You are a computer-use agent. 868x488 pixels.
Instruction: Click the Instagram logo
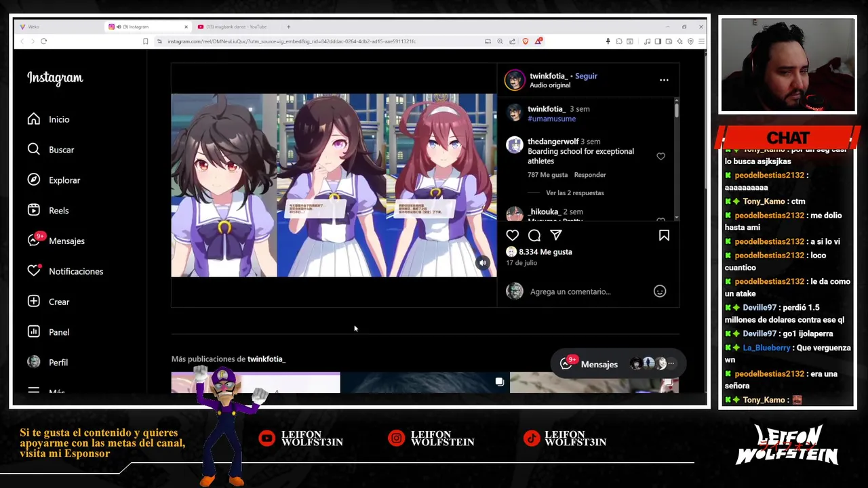tap(55, 79)
